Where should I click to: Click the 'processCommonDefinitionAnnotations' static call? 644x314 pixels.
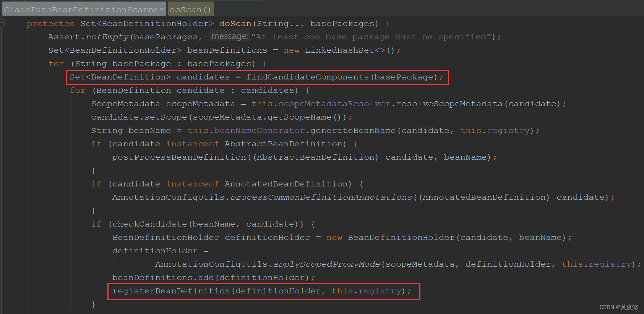coord(321,197)
